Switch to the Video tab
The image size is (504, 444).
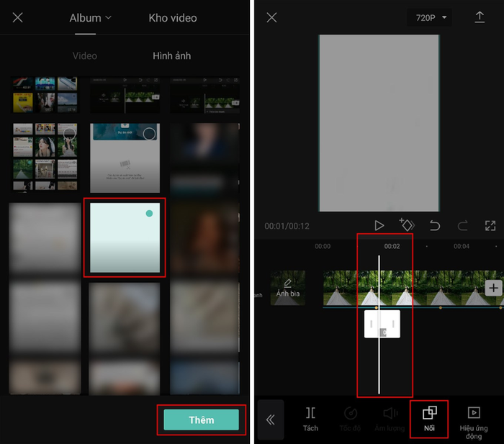[85, 55]
